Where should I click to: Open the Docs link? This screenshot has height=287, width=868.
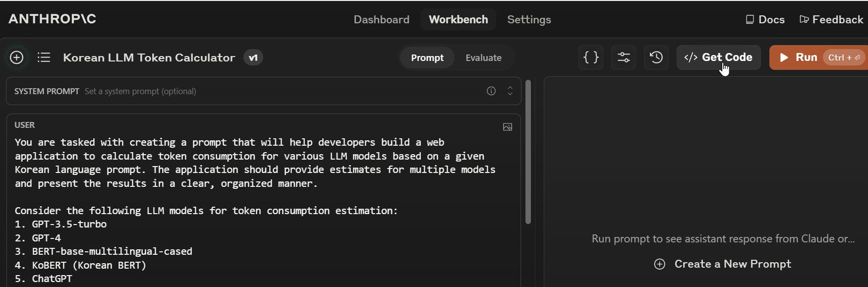[765, 19]
